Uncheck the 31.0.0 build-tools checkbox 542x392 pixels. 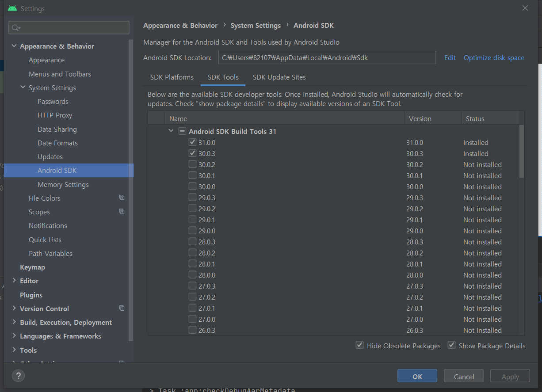click(x=192, y=142)
